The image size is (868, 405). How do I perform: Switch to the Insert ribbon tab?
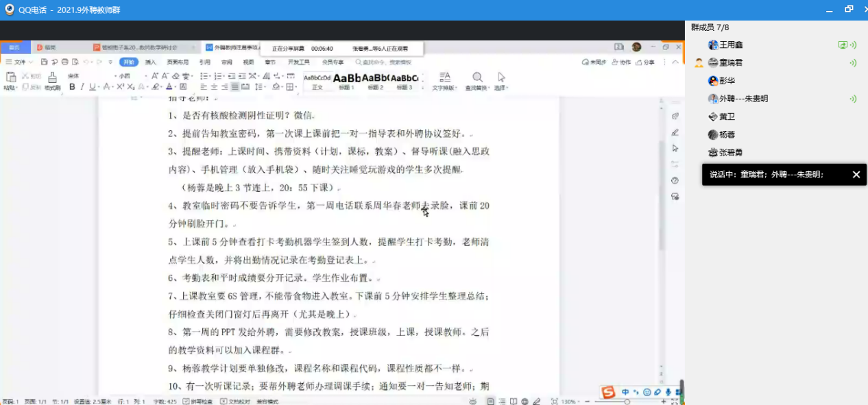[150, 62]
